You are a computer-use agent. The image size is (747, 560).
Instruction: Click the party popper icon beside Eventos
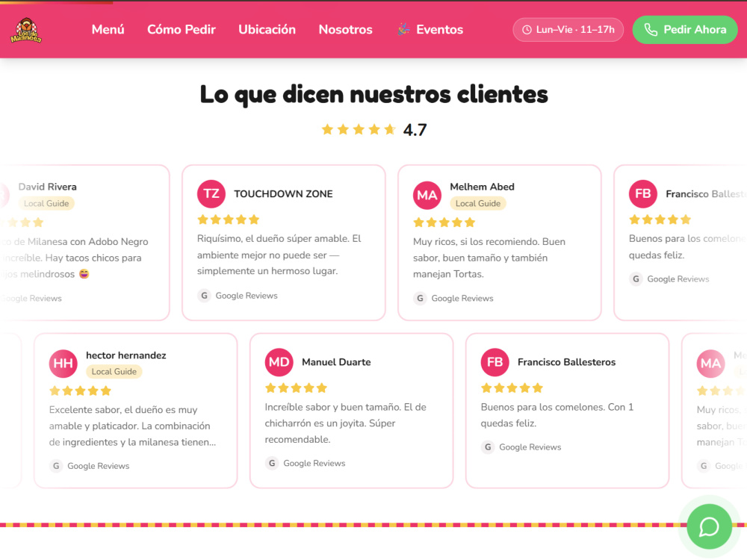click(x=403, y=30)
